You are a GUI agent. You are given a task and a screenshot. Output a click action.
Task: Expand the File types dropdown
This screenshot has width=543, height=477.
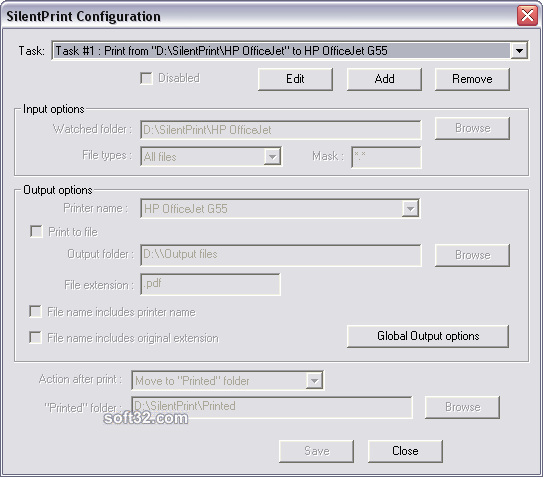tap(272, 157)
